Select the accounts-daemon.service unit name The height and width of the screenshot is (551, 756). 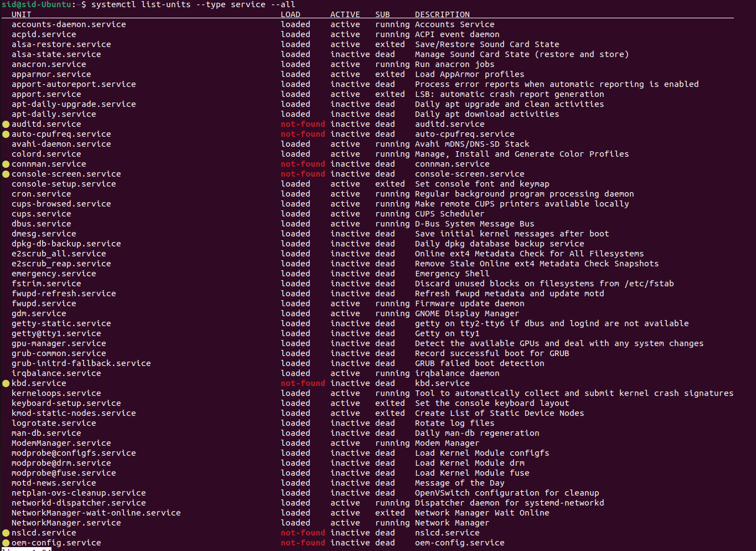coord(69,24)
